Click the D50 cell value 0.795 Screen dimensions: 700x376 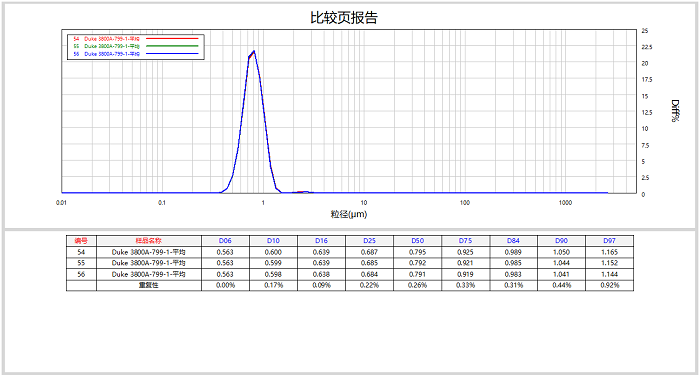[417, 252]
